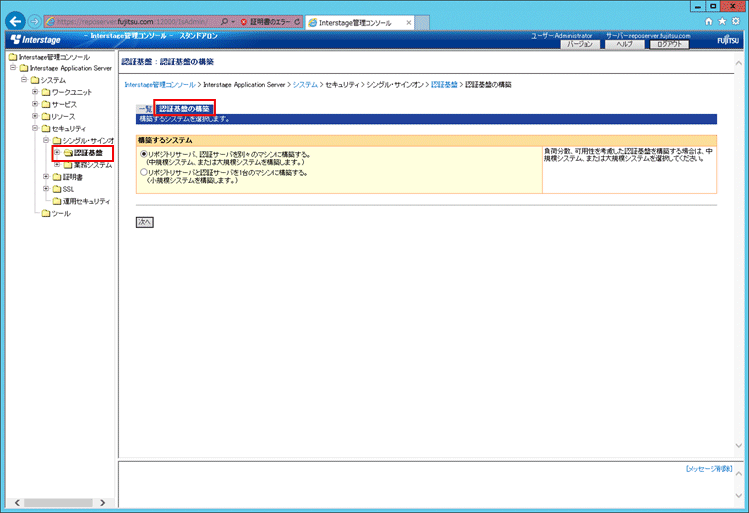Switch to the 一覧 tab

(145, 108)
